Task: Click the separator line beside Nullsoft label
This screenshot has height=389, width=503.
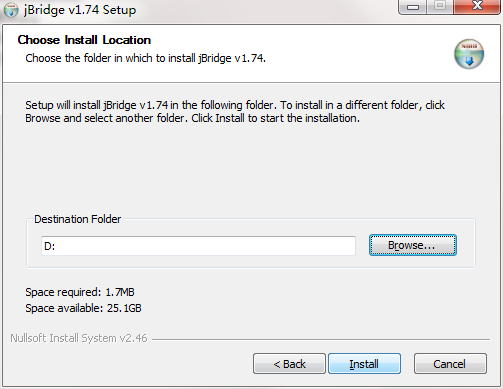Action: (x=321, y=340)
